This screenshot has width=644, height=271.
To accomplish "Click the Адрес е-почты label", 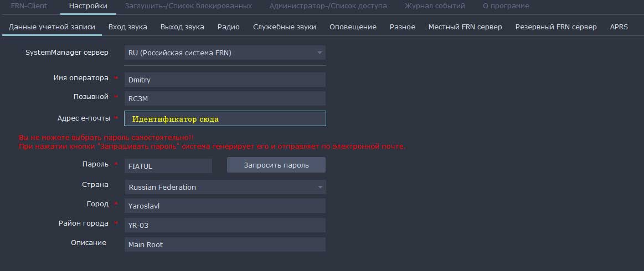I will pos(84,118).
